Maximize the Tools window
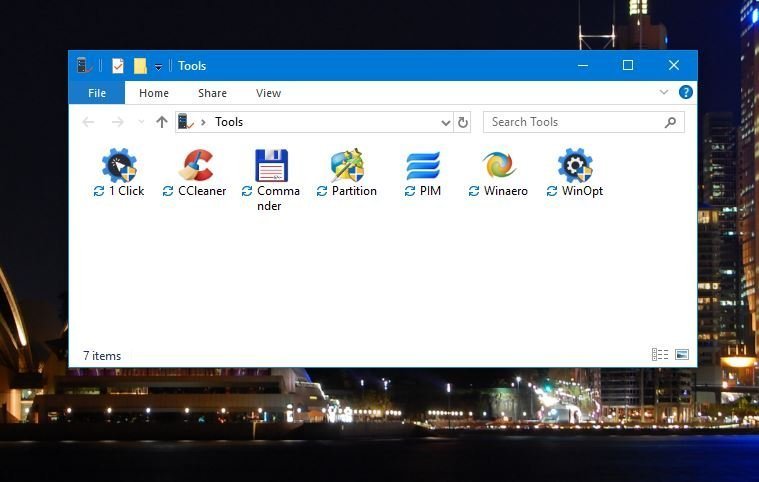This screenshot has width=759, height=482. [628, 65]
